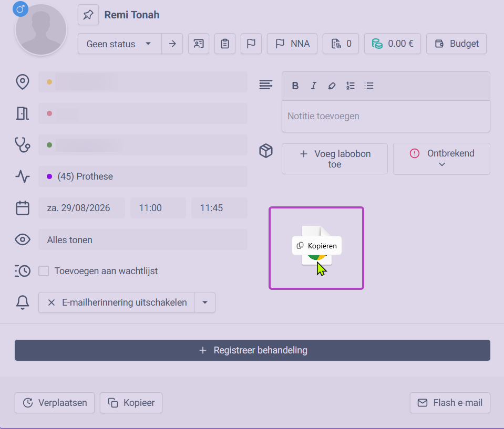The height and width of the screenshot is (429, 504).
Task: Open the e-mail reminder dropdown arrow
Action: click(x=205, y=302)
